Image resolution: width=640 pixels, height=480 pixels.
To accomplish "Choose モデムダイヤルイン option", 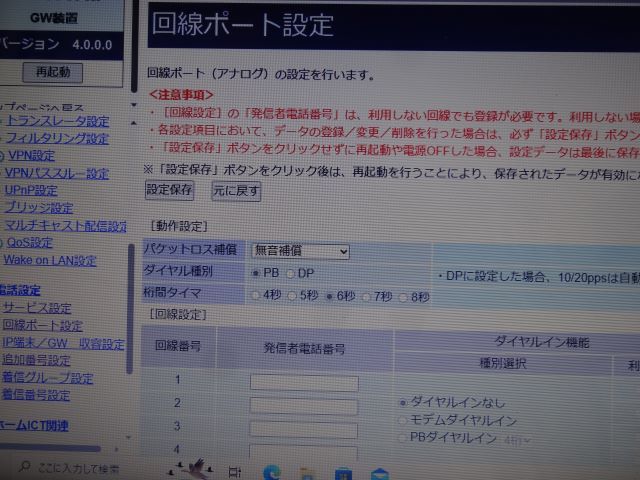I will (402, 420).
